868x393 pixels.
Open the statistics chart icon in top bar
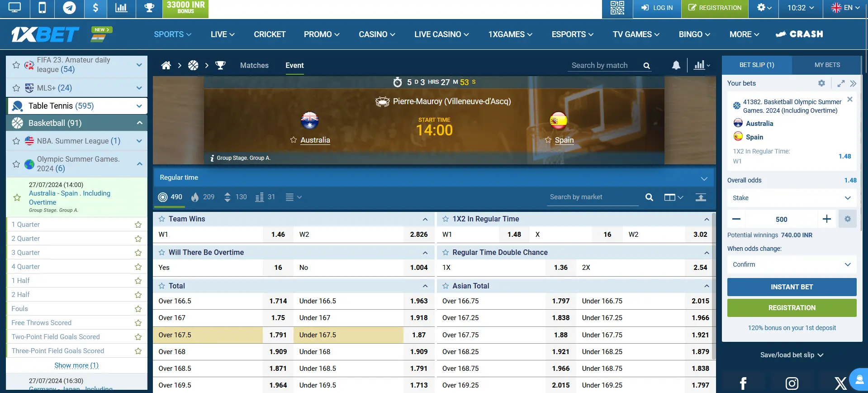click(121, 8)
